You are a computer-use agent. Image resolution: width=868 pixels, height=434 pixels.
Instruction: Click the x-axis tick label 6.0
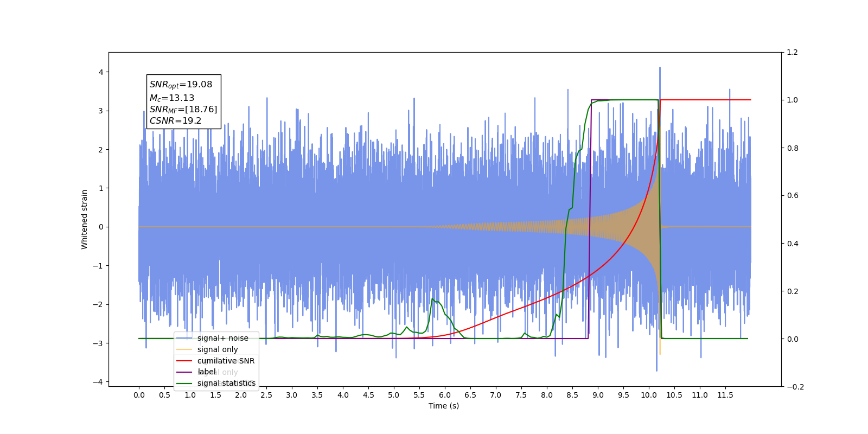[x=445, y=395]
